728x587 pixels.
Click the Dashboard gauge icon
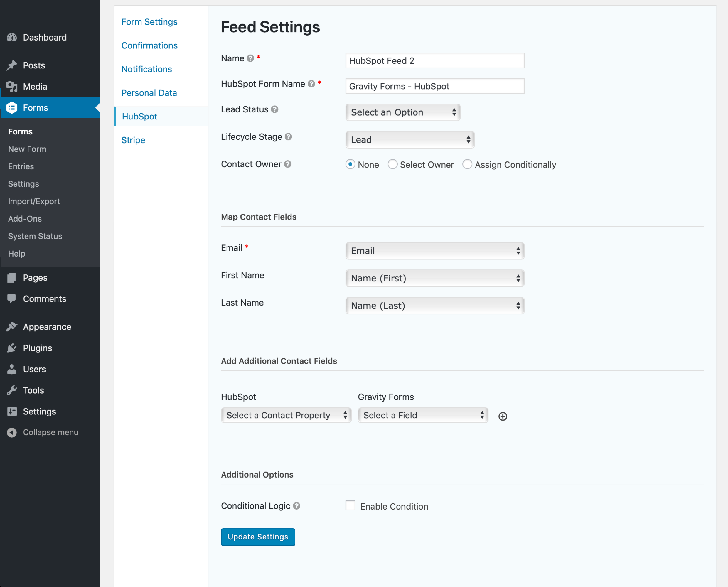click(x=12, y=37)
